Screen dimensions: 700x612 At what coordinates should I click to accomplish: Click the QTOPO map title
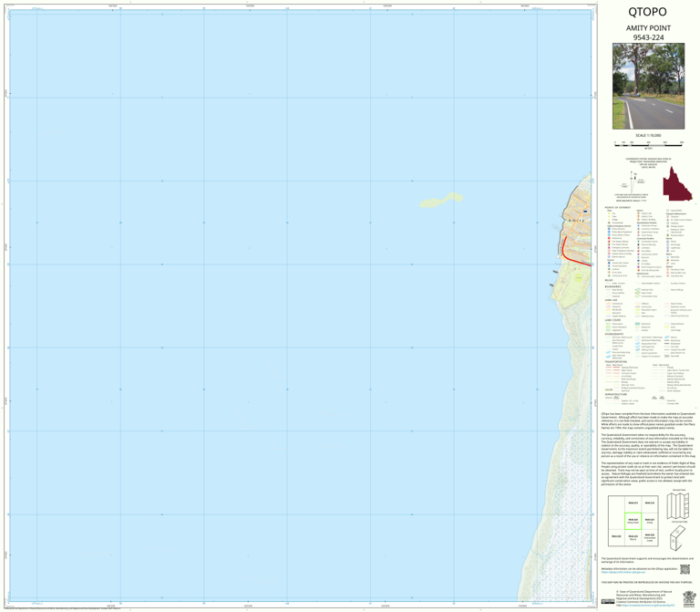click(x=647, y=12)
